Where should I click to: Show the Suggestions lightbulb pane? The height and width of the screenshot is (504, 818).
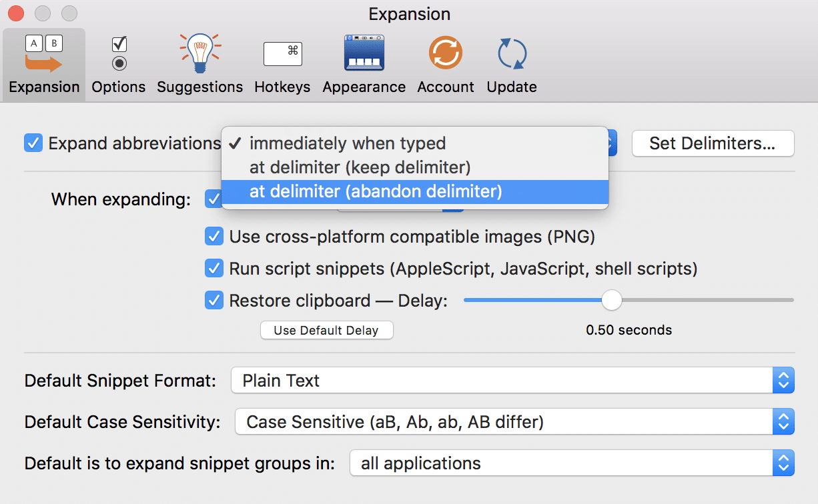pos(199,65)
